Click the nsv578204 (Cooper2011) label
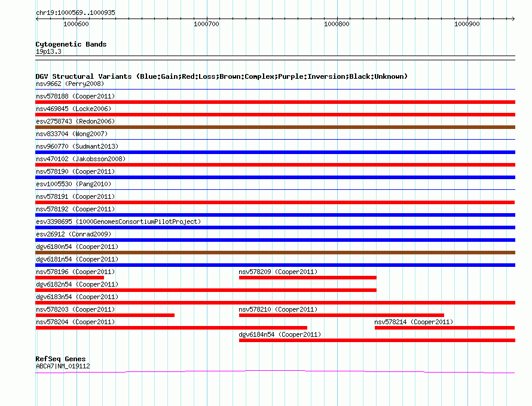The image size is (532, 406). (75, 322)
